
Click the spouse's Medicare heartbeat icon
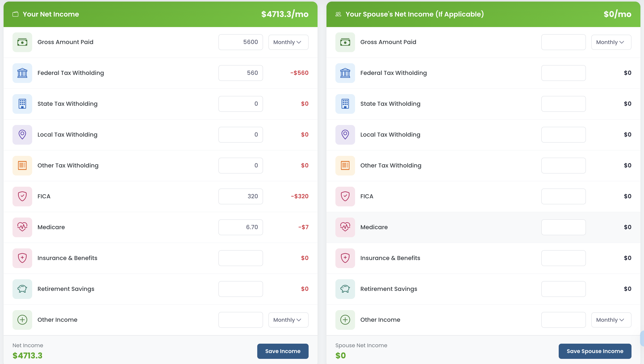[345, 227]
